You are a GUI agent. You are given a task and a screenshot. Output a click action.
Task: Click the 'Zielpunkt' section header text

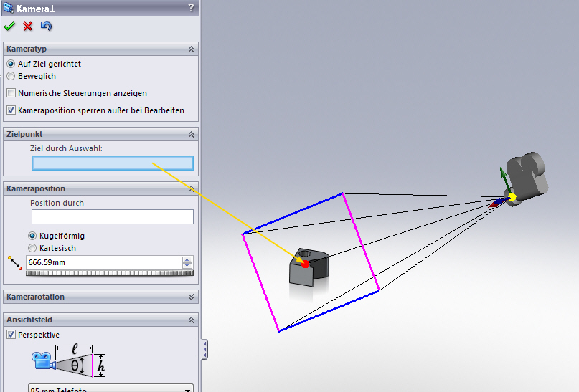tap(24, 135)
